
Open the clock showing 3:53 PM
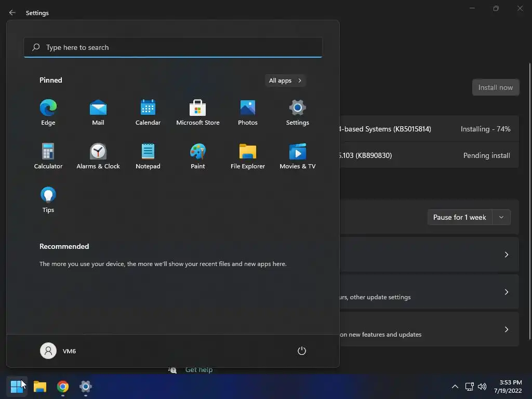pos(508,387)
